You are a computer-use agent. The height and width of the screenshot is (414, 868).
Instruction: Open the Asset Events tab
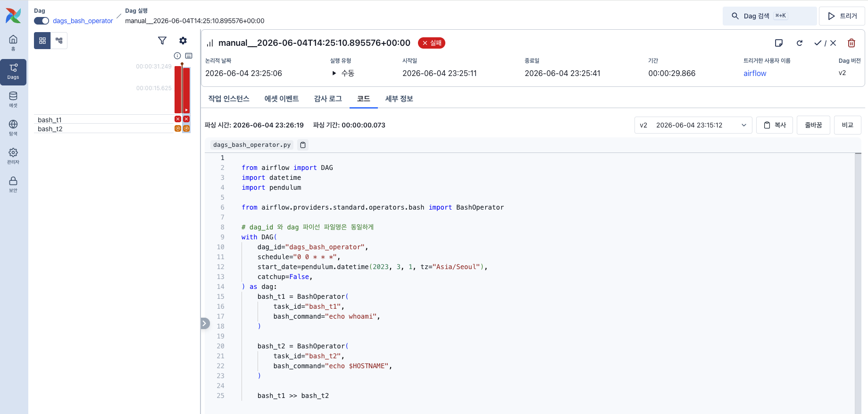click(x=282, y=99)
